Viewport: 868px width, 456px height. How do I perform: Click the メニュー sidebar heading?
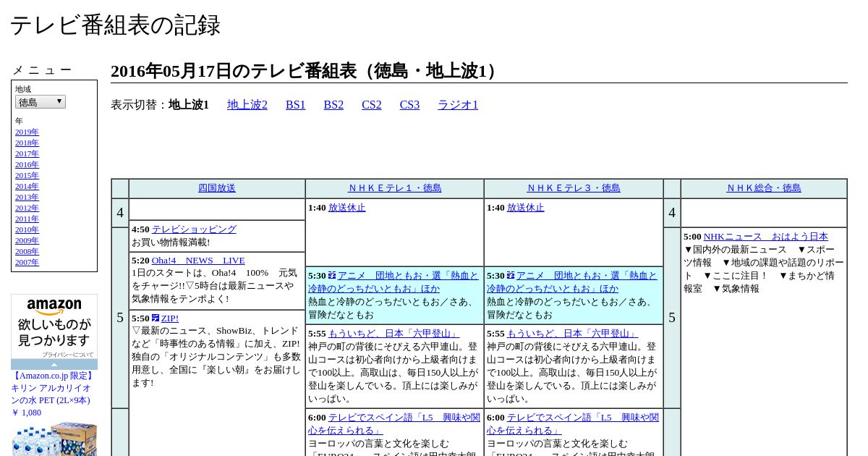point(42,70)
